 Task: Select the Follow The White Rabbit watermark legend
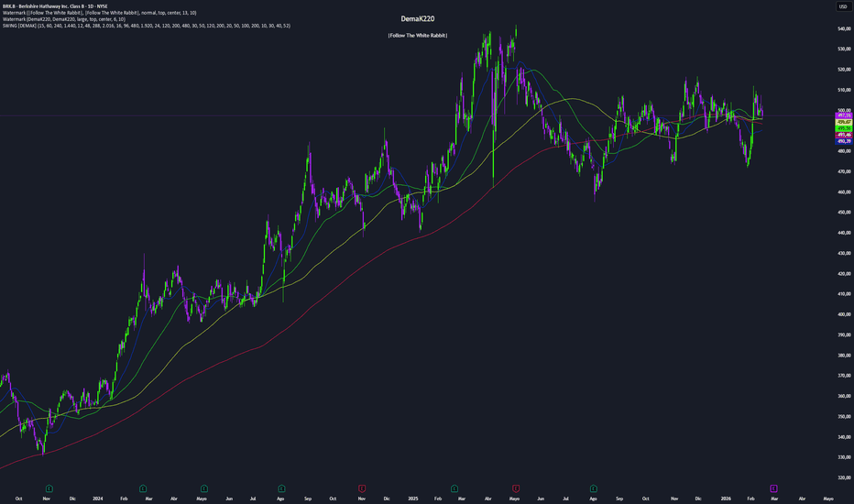click(98, 13)
